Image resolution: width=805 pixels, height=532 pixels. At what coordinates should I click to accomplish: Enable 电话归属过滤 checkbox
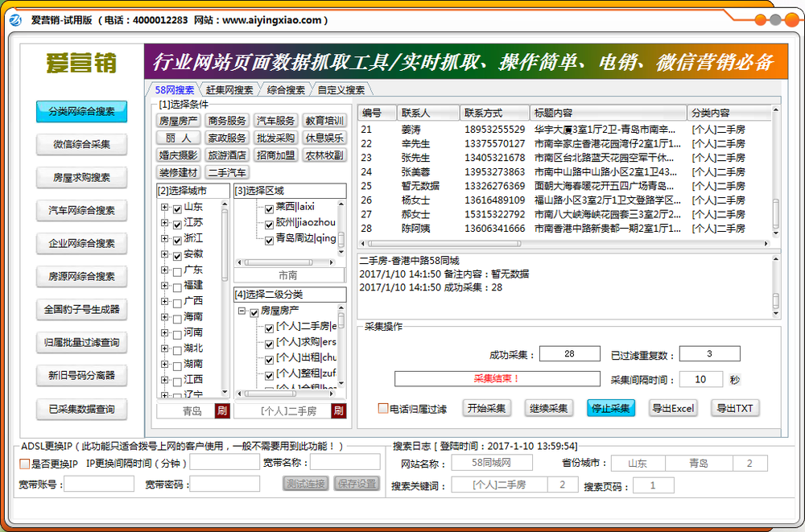(x=383, y=408)
